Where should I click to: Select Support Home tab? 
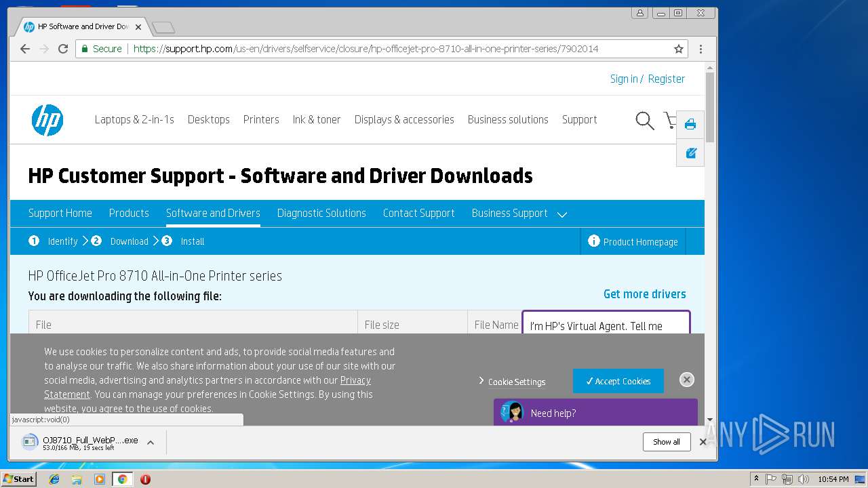click(60, 213)
